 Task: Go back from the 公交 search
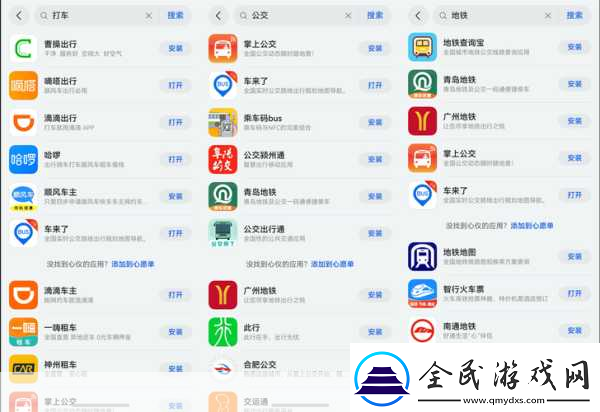point(218,16)
